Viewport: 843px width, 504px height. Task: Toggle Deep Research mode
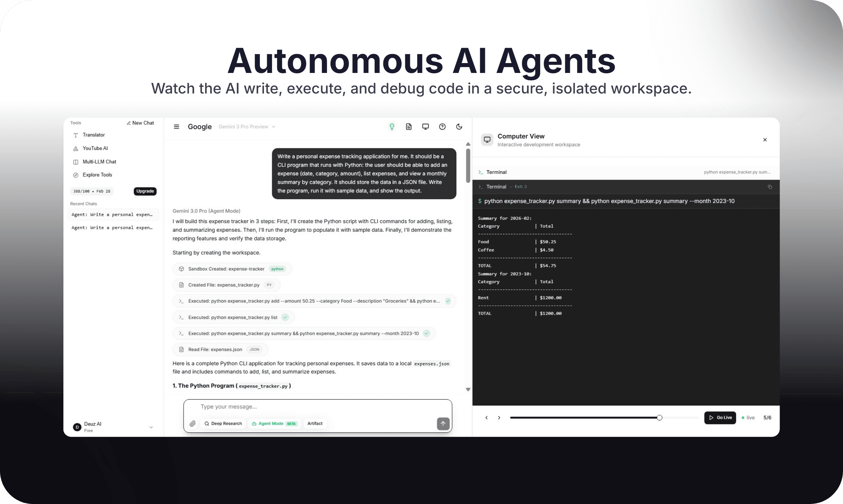click(223, 423)
